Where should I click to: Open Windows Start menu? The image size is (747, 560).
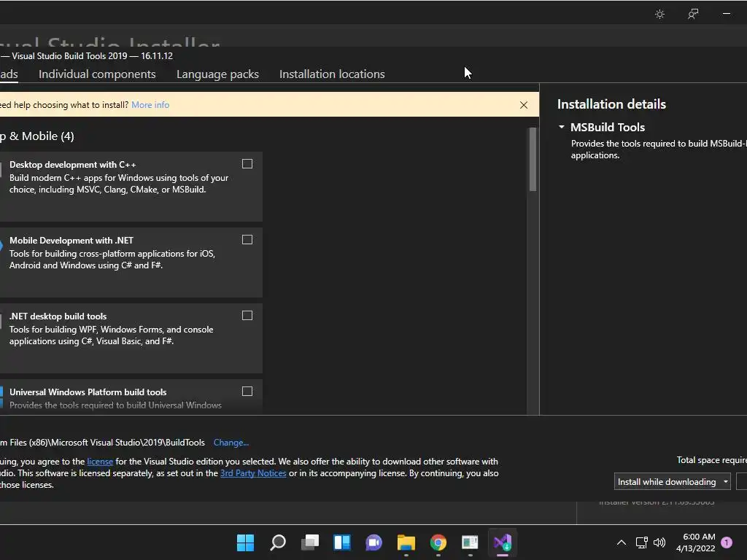pyautogui.click(x=245, y=542)
